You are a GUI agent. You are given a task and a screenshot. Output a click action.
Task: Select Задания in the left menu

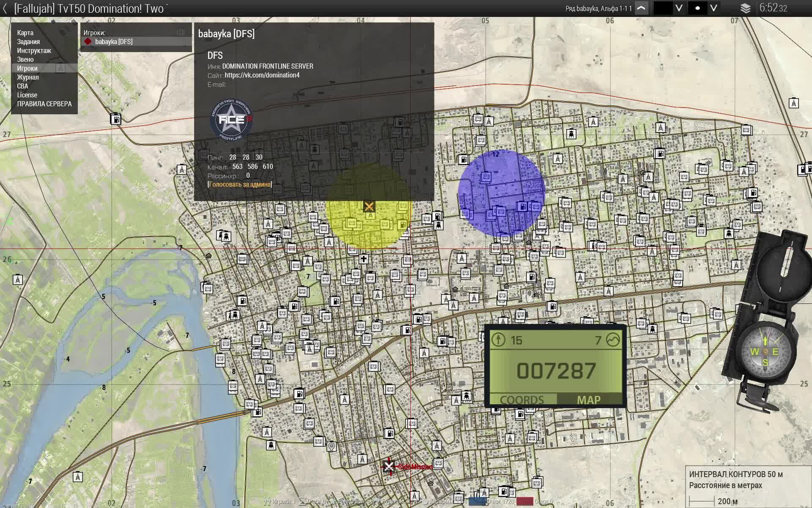pyautogui.click(x=28, y=41)
